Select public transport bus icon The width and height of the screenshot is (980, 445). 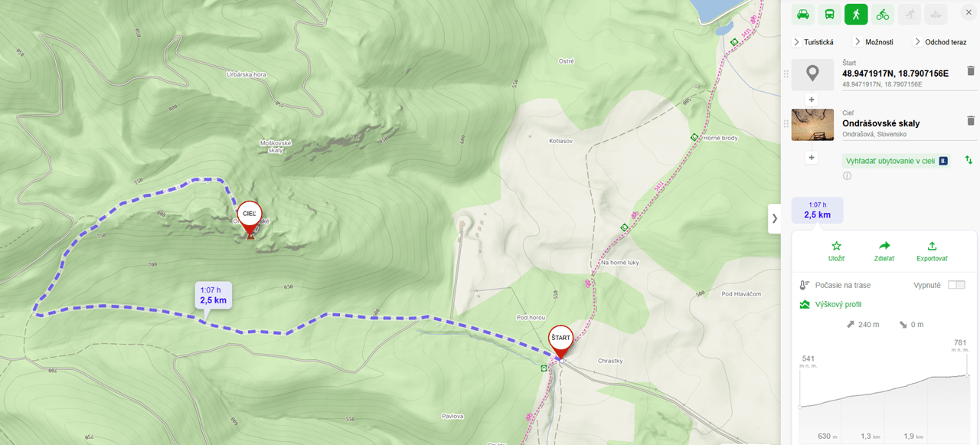tap(829, 14)
